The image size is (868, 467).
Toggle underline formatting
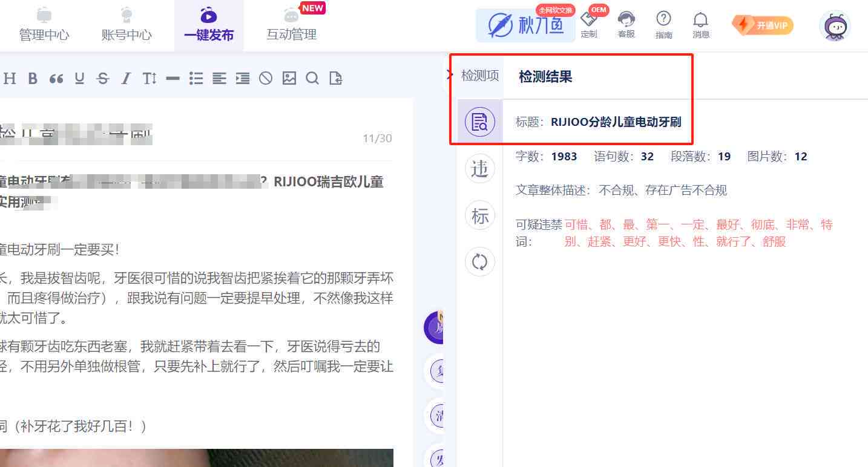point(79,78)
